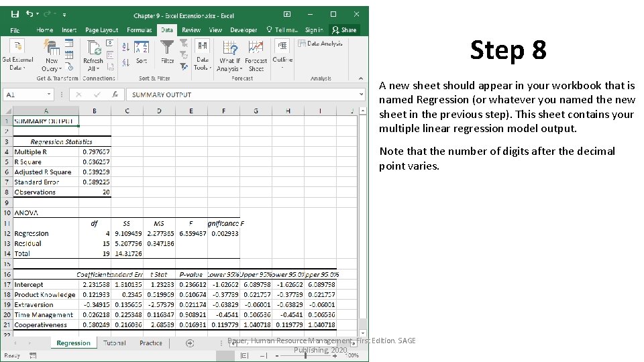The image size is (644, 362).
Task: Switch to the Formulas tab
Action: 140,30
